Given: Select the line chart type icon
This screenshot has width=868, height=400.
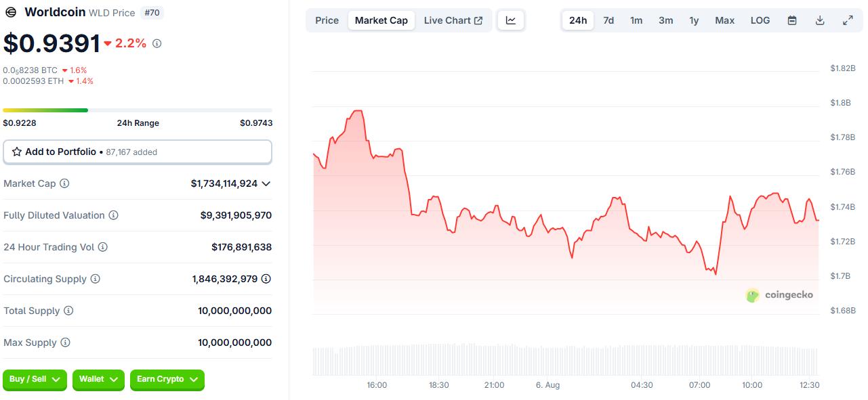Looking at the screenshot, I should (512, 20).
